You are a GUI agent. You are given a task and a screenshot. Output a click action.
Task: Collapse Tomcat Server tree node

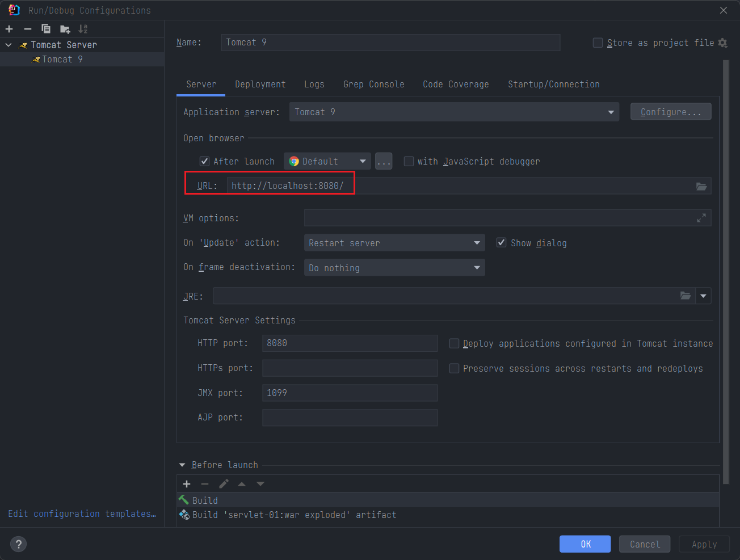(x=9, y=45)
